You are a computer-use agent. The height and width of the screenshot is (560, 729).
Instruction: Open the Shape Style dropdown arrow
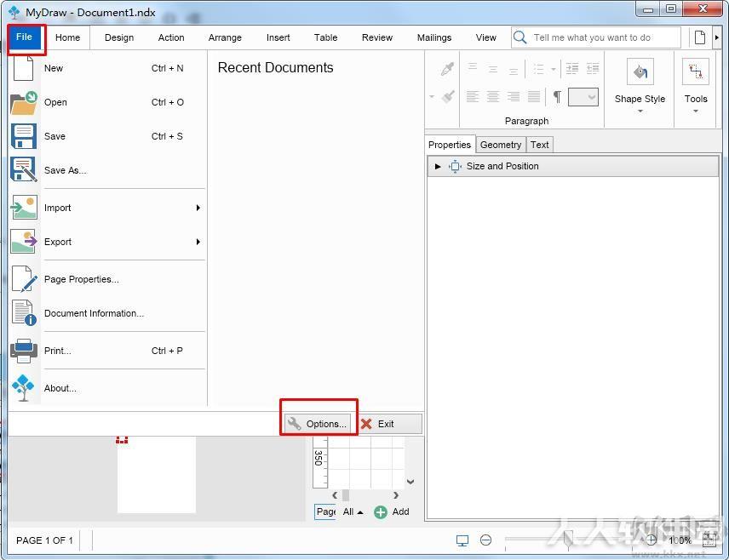[640, 111]
